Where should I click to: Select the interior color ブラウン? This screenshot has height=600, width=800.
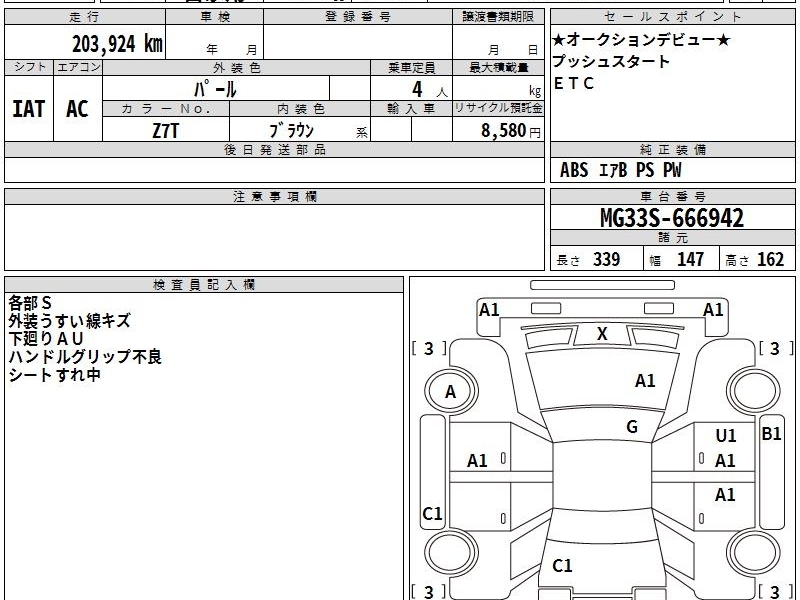click(x=291, y=130)
